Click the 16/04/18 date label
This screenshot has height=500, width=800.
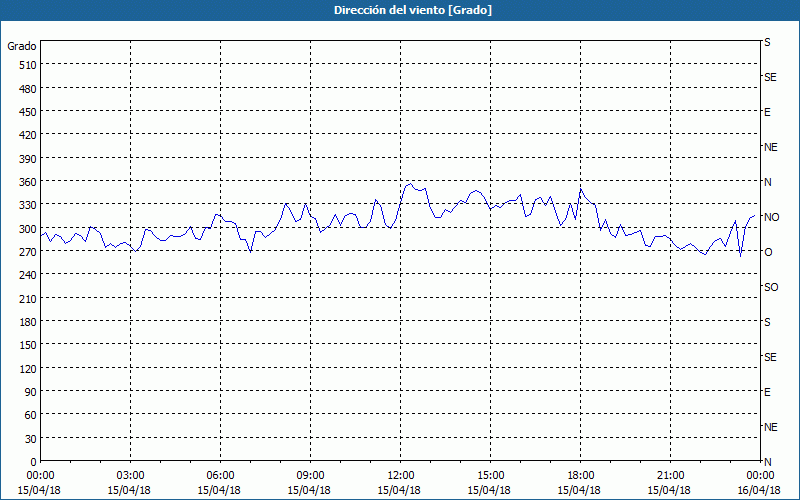[760, 490]
